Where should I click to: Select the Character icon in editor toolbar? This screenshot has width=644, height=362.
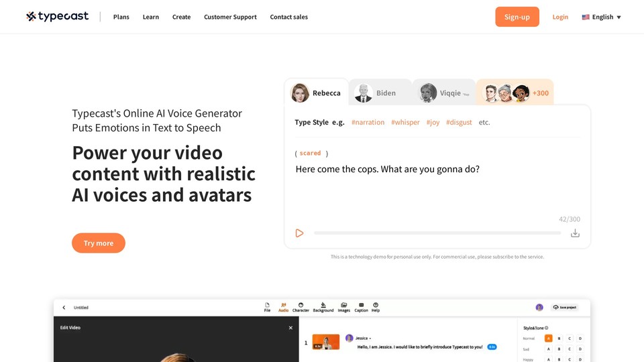click(301, 308)
